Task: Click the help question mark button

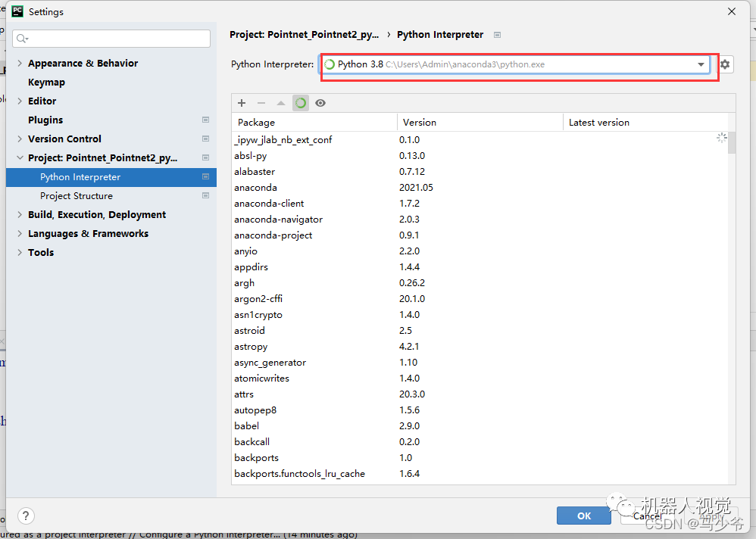Action: click(x=26, y=516)
